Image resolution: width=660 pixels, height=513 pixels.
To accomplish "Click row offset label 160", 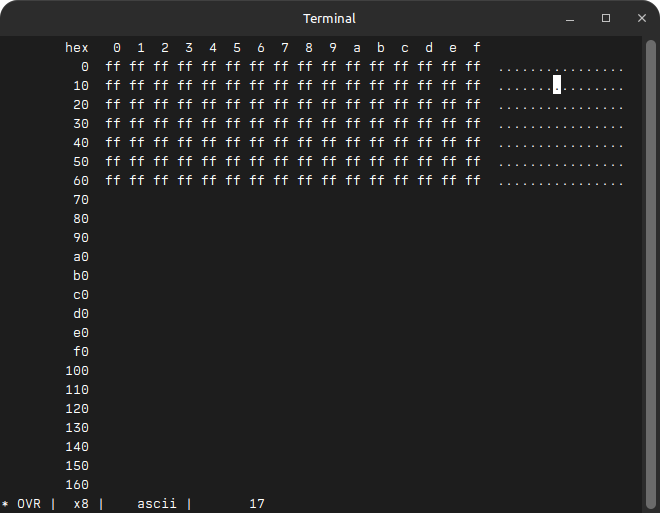I will [77, 485].
